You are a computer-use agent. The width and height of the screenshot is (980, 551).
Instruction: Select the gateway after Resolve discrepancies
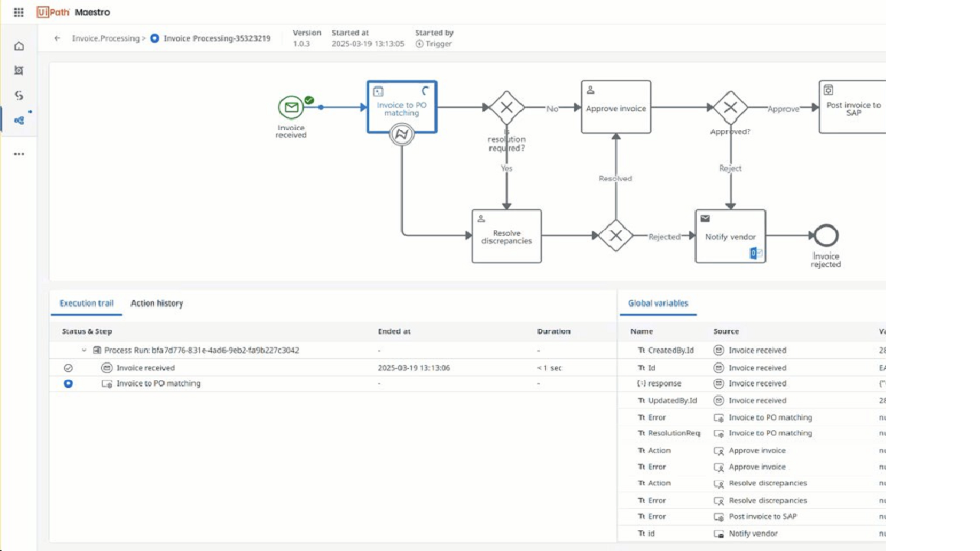pyautogui.click(x=616, y=236)
